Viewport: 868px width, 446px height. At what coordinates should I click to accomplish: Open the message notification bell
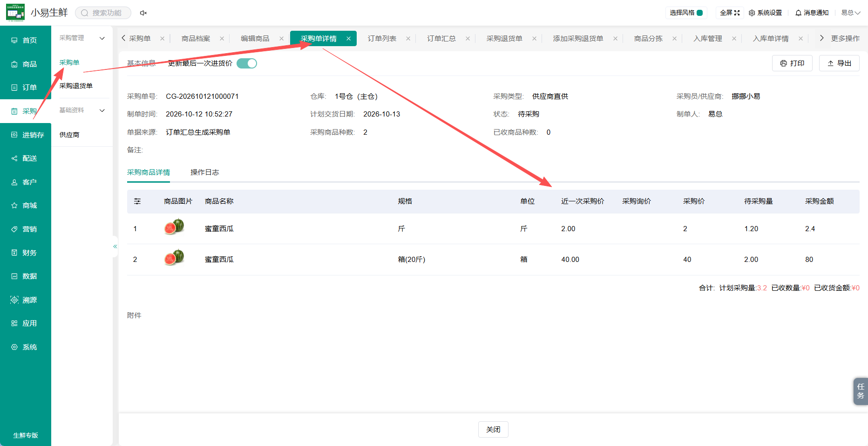point(798,13)
